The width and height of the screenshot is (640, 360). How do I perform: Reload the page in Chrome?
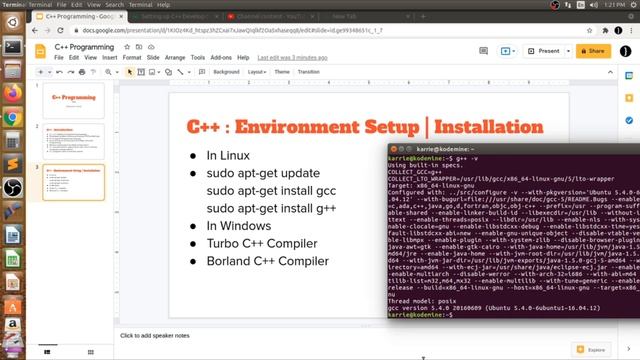coord(60,31)
